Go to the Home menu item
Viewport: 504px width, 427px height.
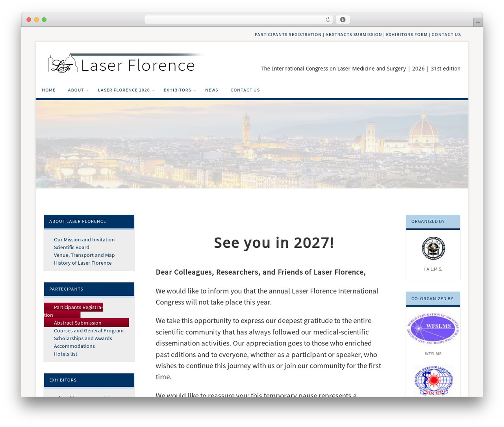pyautogui.click(x=49, y=90)
